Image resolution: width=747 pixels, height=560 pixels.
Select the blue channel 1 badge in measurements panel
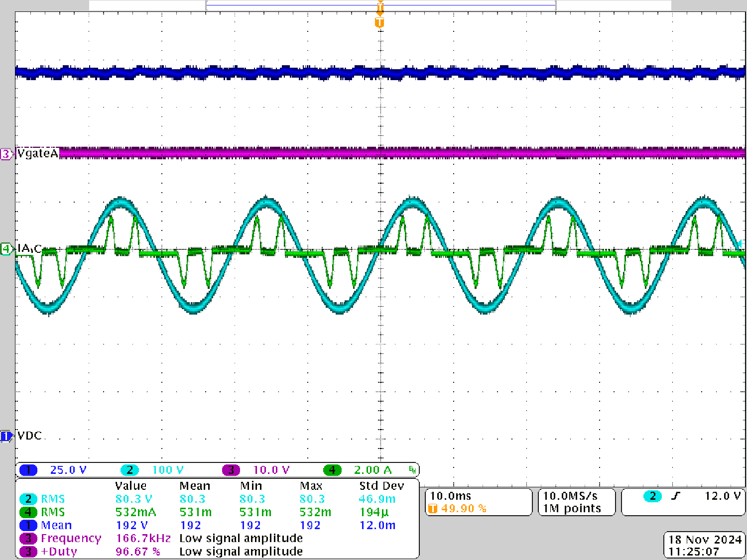click(28, 525)
